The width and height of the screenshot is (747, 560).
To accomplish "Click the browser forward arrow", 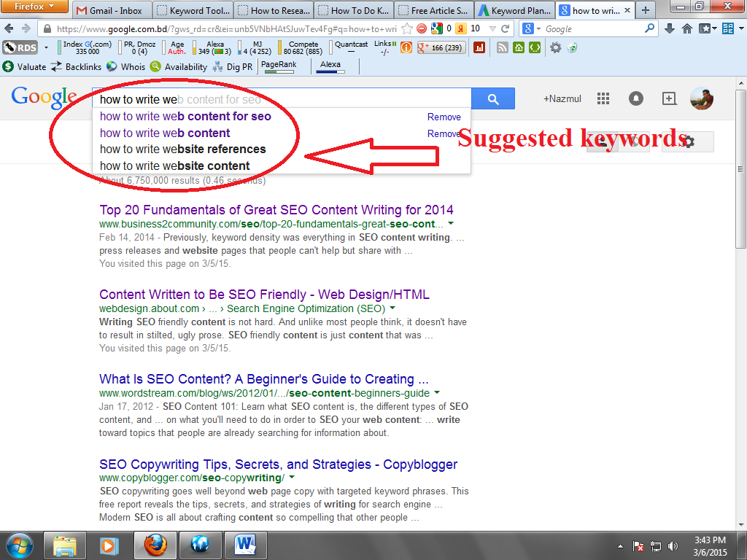I will [x=26, y=28].
